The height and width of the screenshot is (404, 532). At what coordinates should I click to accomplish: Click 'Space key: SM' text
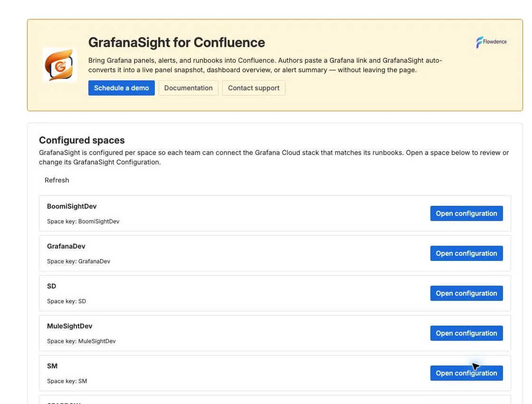pyautogui.click(x=67, y=381)
